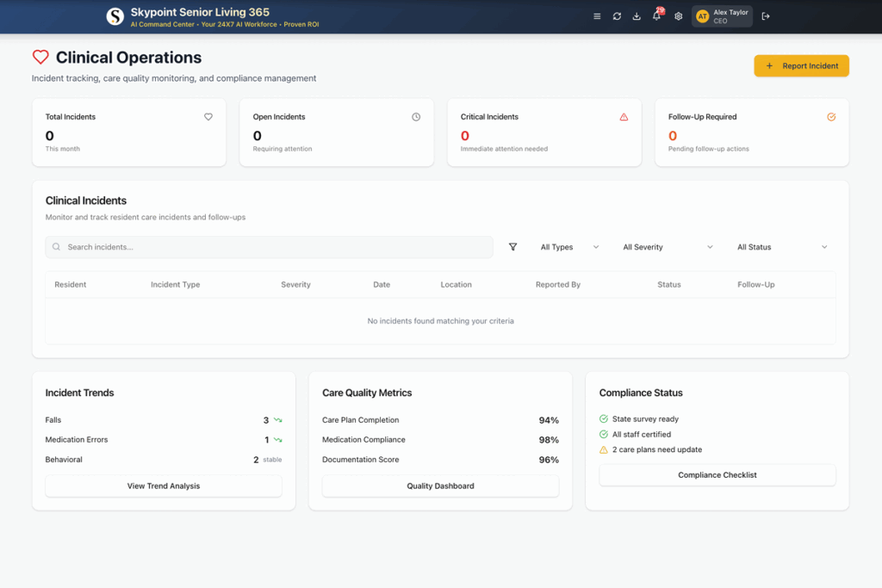
Task: Click Skypoint Senior Living 365 title
Action: point(200,12)
